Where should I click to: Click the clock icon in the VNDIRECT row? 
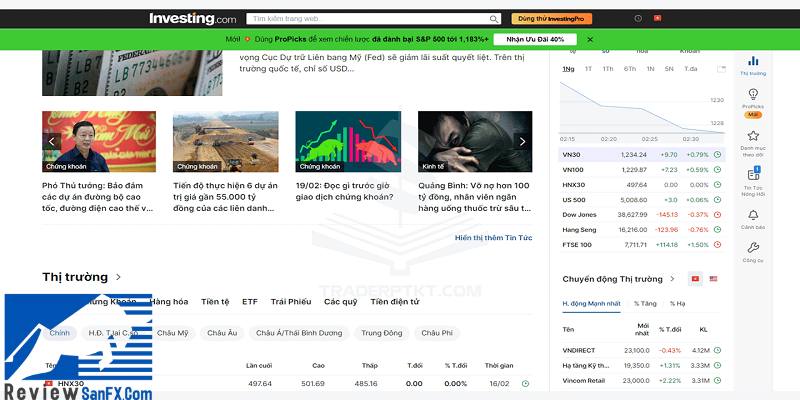[717, 351]
